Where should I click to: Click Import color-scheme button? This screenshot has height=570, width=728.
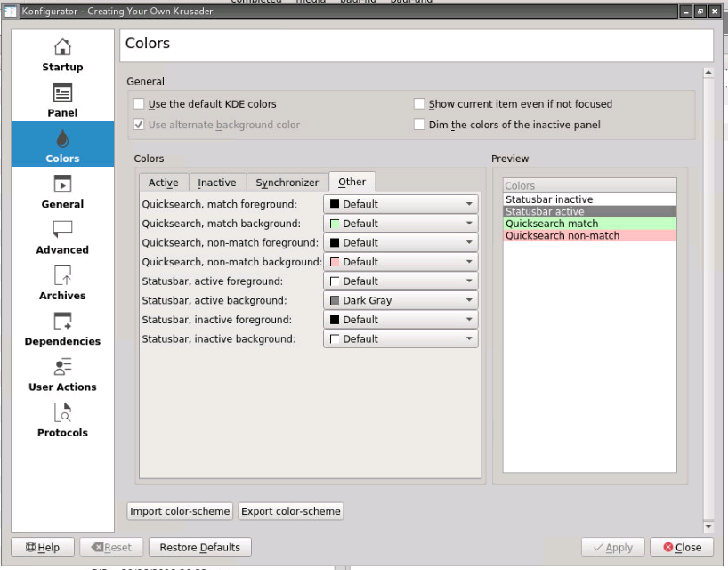(180, 511)
